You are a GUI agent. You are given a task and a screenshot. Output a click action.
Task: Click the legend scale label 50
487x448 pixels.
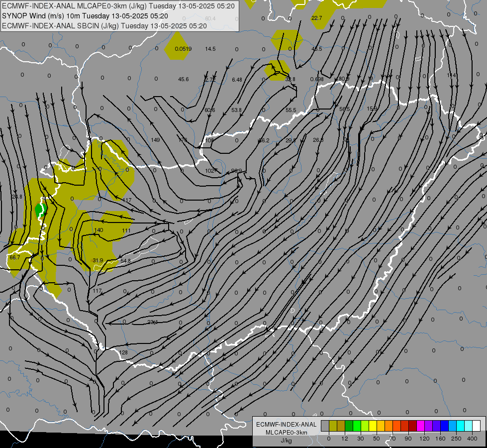click(377, 439)
